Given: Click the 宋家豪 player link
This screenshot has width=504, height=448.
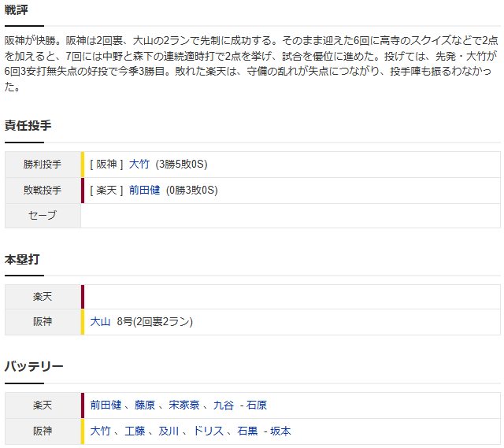Looking at the screenshot, I should [x=184, y=405].
